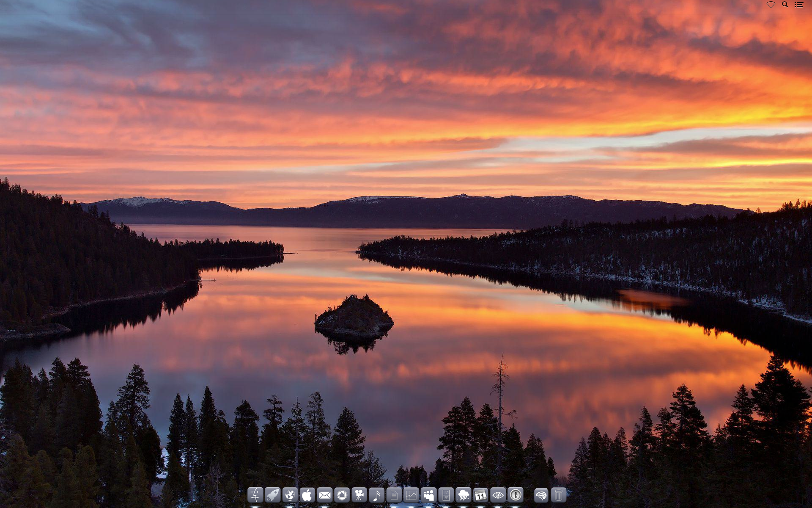This screenshot has width=812, height=508.
Task: Open the text document dock icon
Action: click(x=394, y=494)
